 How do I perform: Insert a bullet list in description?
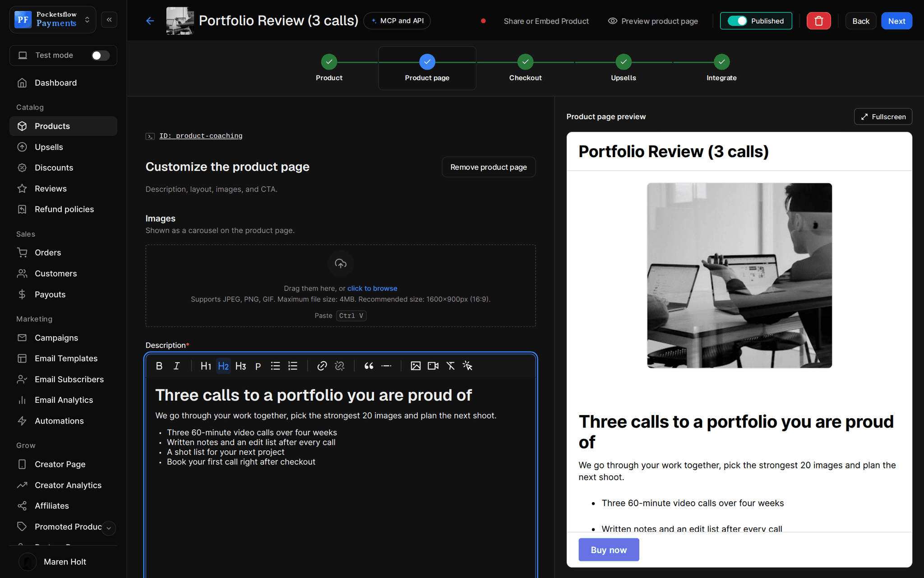pyautogui.click(x=275, y=366)
